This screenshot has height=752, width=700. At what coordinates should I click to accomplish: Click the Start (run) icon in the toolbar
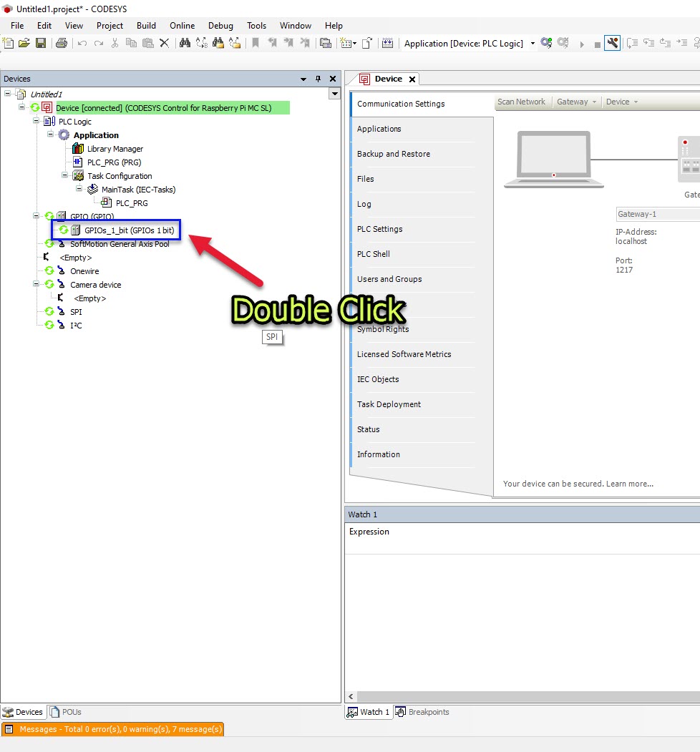point(583,43)
